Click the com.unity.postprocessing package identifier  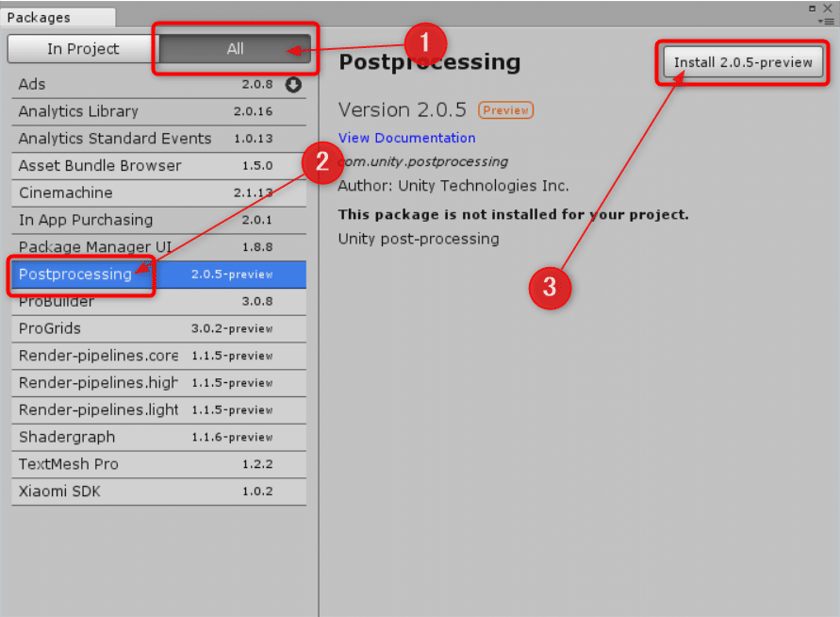[x=423, y=161]
